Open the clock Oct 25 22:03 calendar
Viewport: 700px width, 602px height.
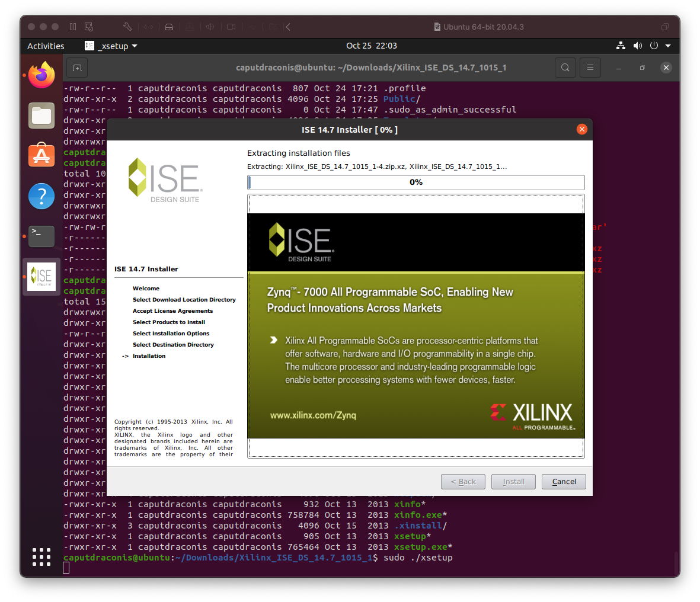(372, 46)
